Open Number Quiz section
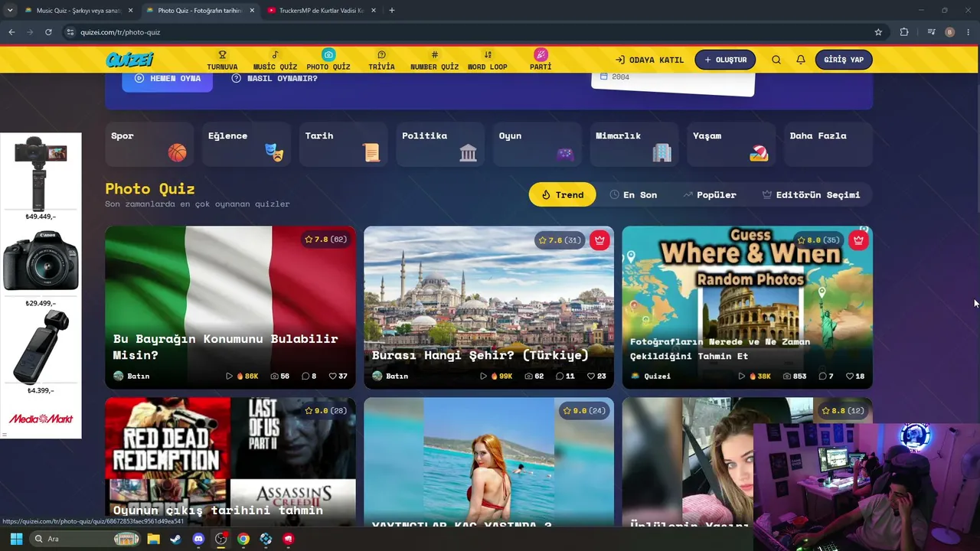Image resolution: width=980 pixels, height=551 pixels. point(434,60)
